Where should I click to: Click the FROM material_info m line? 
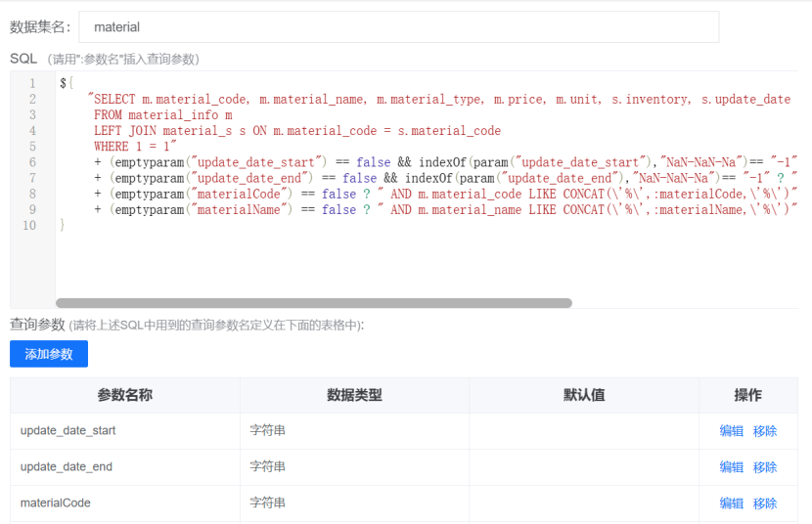click(162, 114)
